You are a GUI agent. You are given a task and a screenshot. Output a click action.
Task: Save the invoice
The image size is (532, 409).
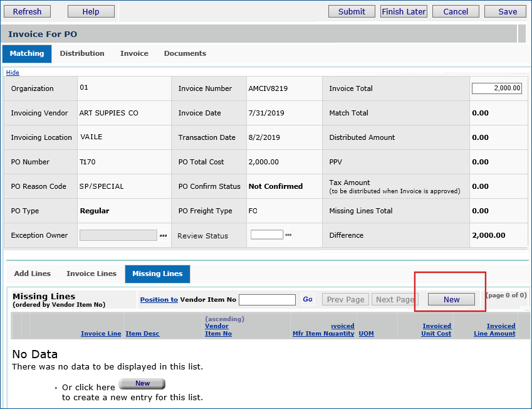pyautogui.click(x=508, y=11)
